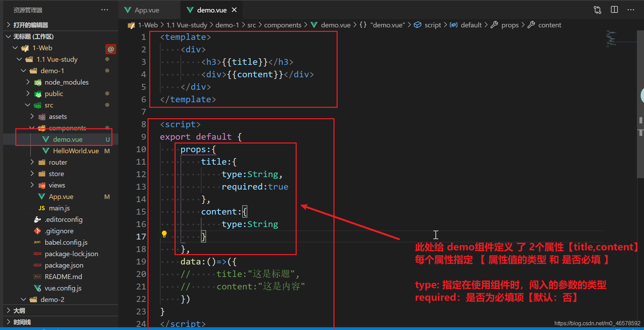Viewport: 644px width, 330px height.
Task: Expand the router folder
Action: (32, 162)
